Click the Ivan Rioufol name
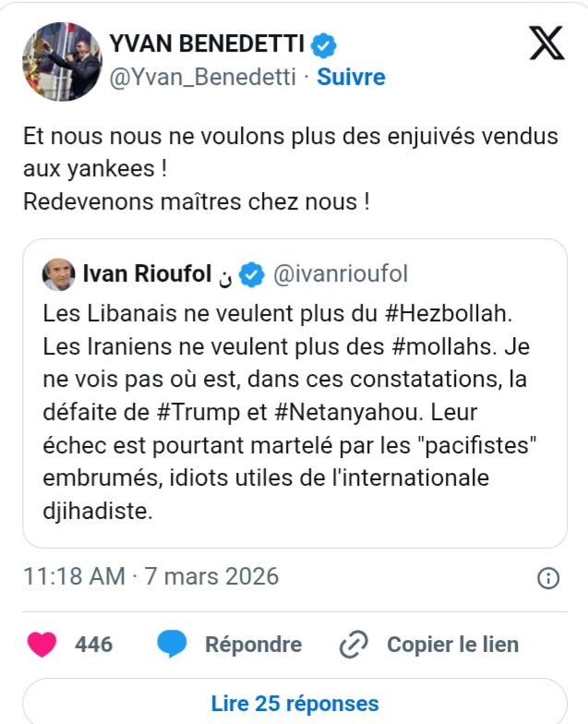The image size is (588, 724). click(x=148, y=274)
